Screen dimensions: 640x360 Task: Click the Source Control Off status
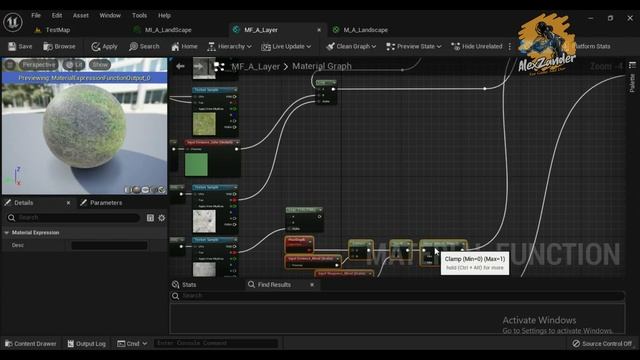point(602,344)
